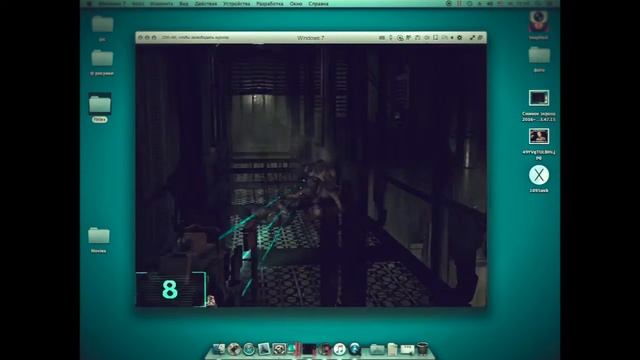Click the ammo counter showing 8
The height and width of the screenshot is (360, 640).
(170, 289)
